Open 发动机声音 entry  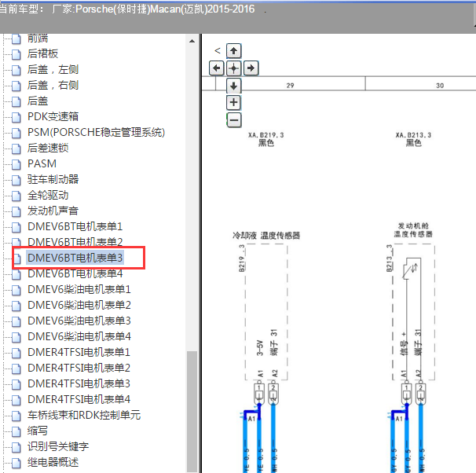(x=53, y=211)
